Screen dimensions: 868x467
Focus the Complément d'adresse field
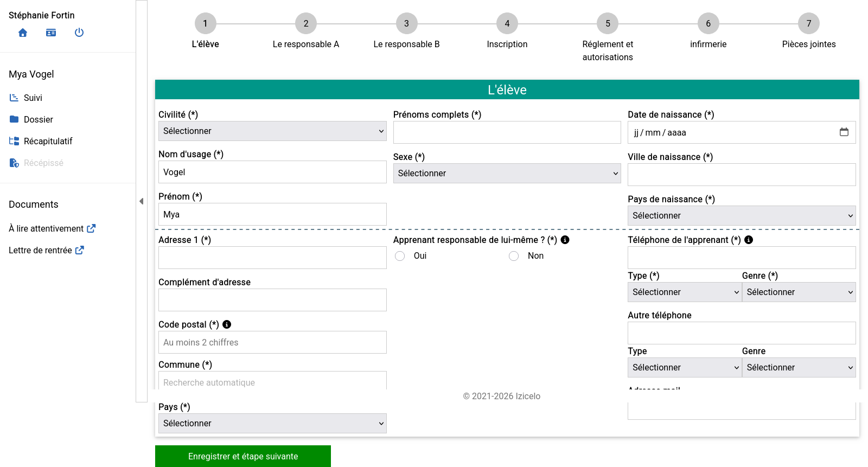pos(272,300)
